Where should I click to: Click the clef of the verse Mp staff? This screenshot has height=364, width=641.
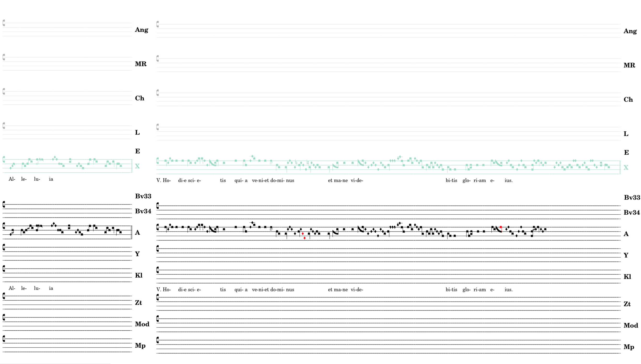coord(158,340)
